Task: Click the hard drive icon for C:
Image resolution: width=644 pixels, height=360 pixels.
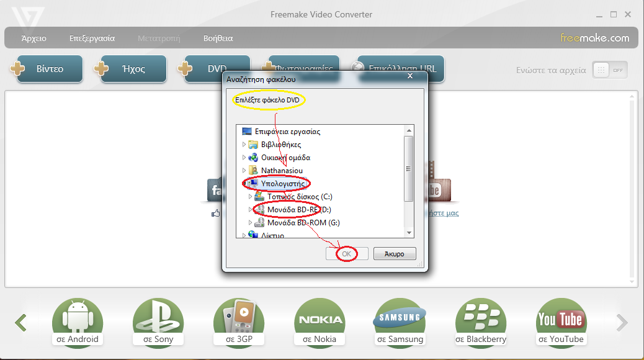Action: click(x=259, y=196)
